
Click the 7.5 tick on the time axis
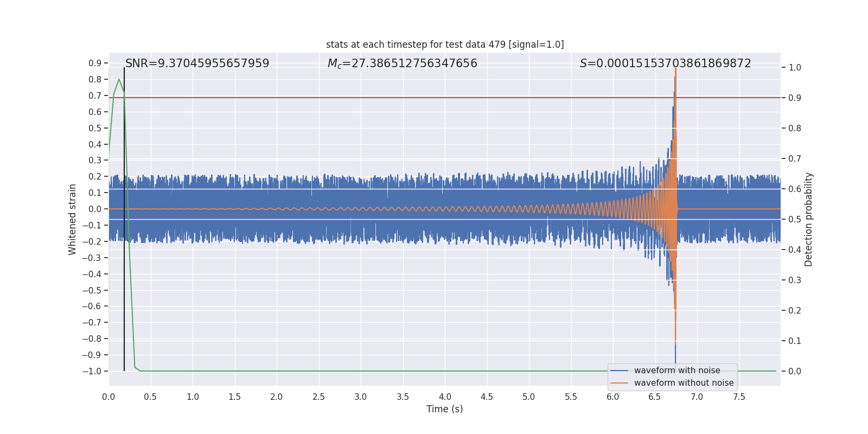click(x=739, y=397)
